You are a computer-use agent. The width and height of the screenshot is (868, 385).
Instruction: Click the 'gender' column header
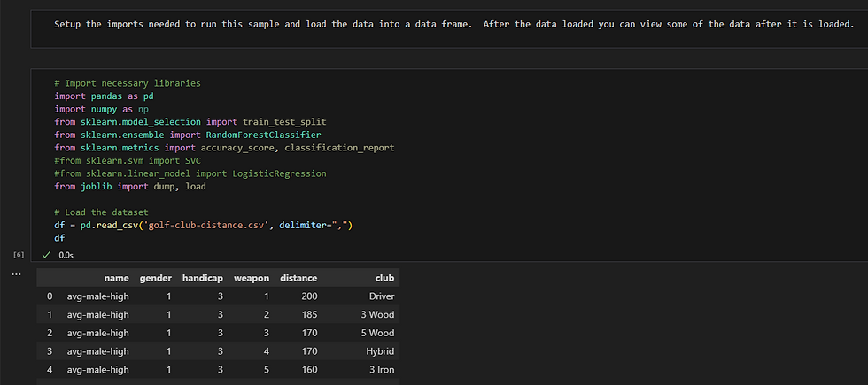pyautogui.click(x=156, y=278)
